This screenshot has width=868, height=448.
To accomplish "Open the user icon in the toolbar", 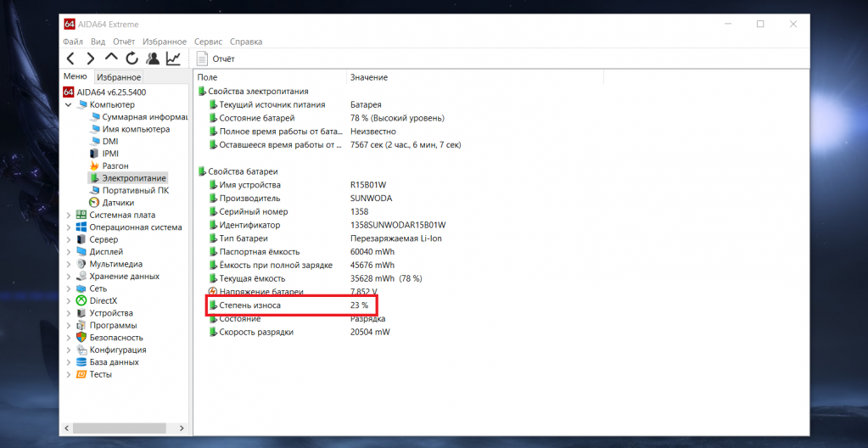I will click(153, 59).
